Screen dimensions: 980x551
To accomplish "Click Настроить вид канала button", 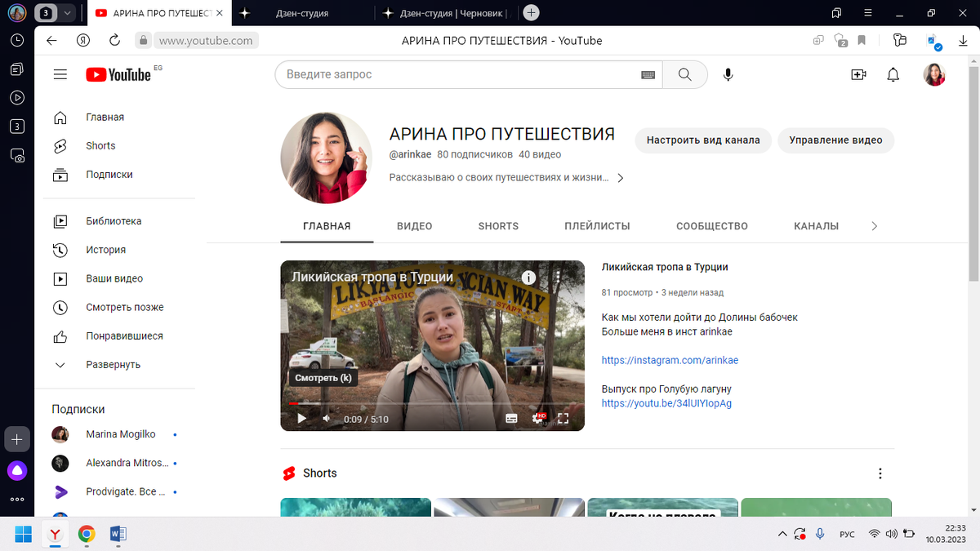I will (703, 140).
